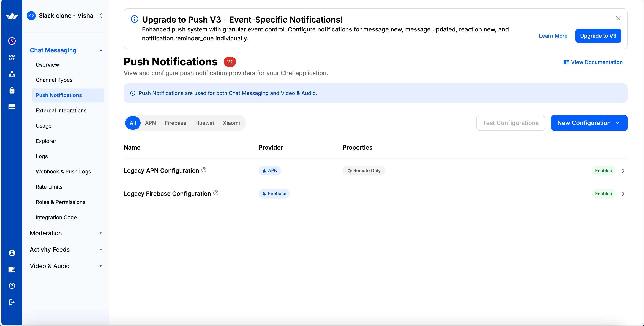Open the Legacy Firebase Configuration row chevron
The image size is (644, 326).
623,194
